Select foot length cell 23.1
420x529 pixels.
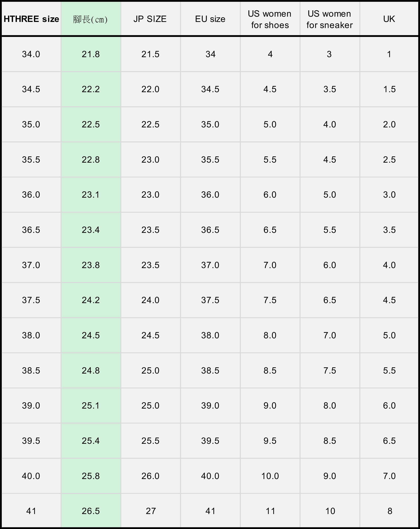(91, 194)
